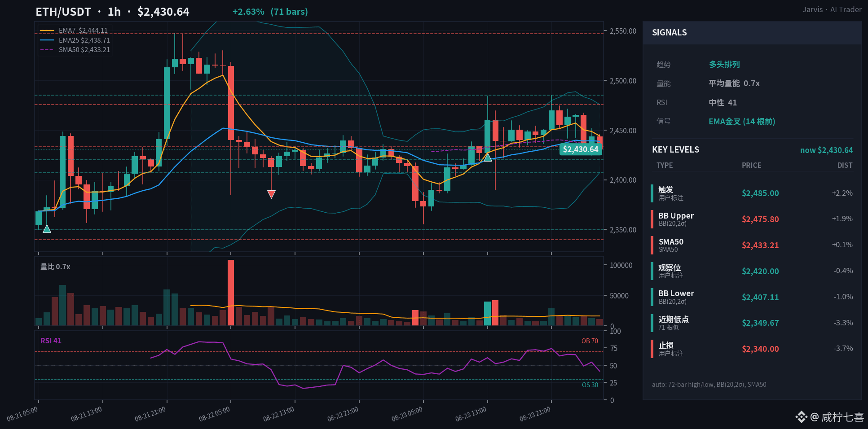Click the 2,500.00 price axis label
The image size is (868, 429).
click(623, 81)
